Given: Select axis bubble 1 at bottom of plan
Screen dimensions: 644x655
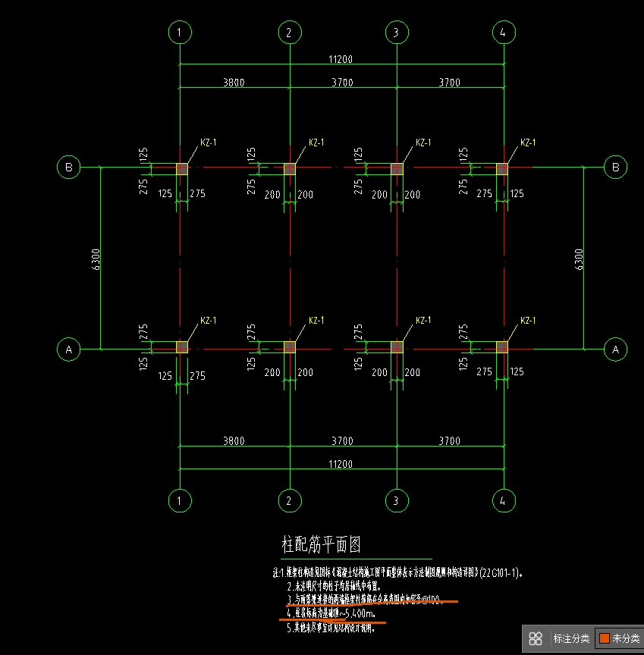Looking at the screenshot, I should coord(180,500).
